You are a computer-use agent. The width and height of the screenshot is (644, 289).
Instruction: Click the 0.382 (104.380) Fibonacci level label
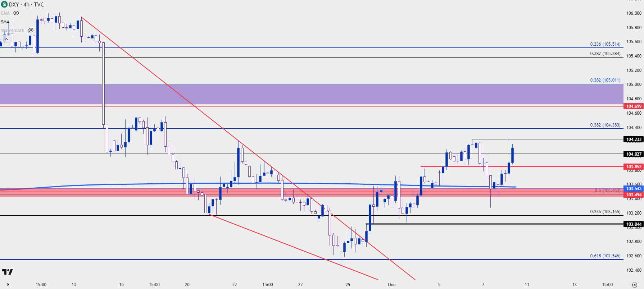pos(605,125)
